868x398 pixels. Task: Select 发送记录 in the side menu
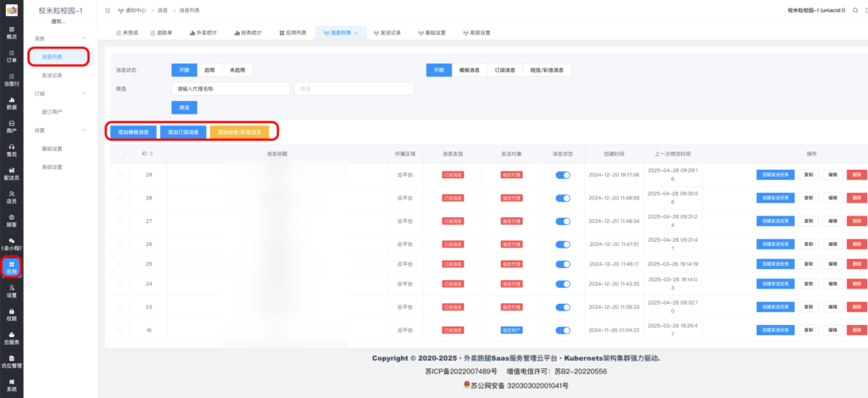point(52,75)
